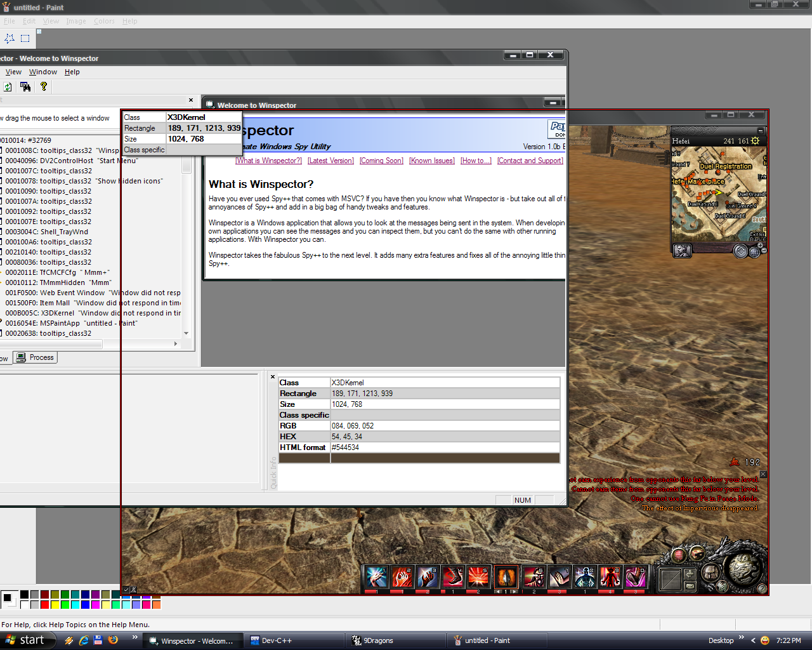Expand the Desktop toolbar chevron in taskbar
812x650 pixels.
coord(741,638)
